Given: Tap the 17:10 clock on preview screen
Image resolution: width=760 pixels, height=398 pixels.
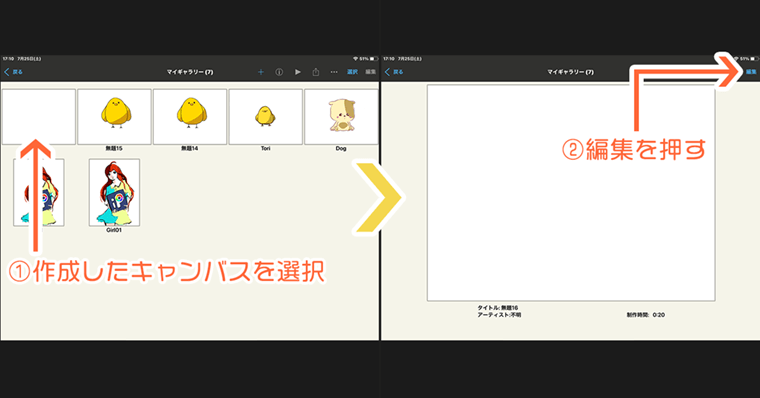Looking at the screenshot, I should coord(388,59).
